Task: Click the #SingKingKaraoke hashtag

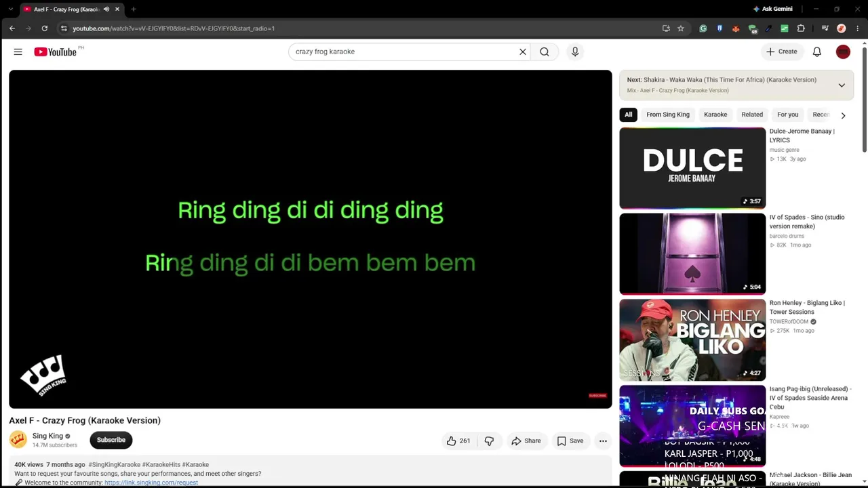Action: click(114, 465)
